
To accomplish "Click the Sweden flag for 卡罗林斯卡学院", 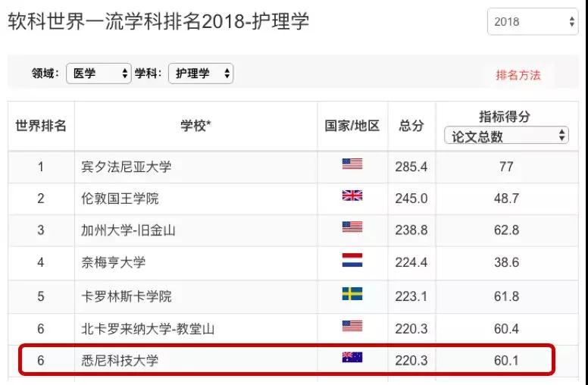I will click(352, 294).
